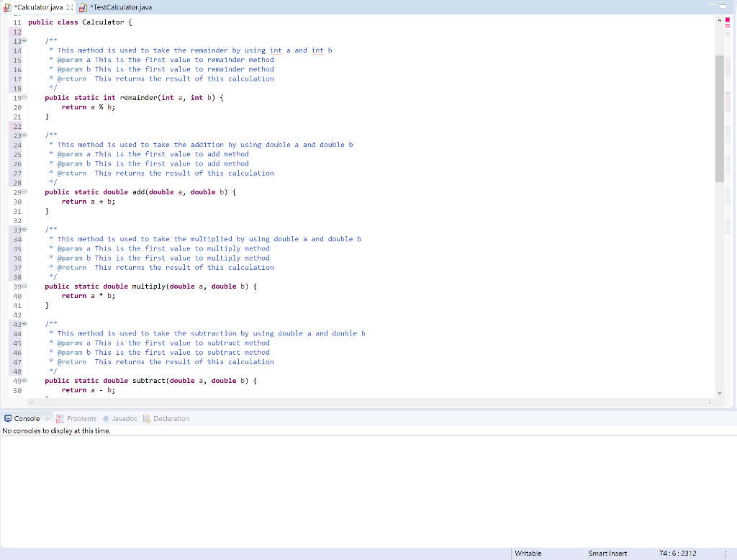Click 'return a - b;' statement
The width and height of the screenshot is (737, 560).
pyautogui.click(x=89, y=390)
